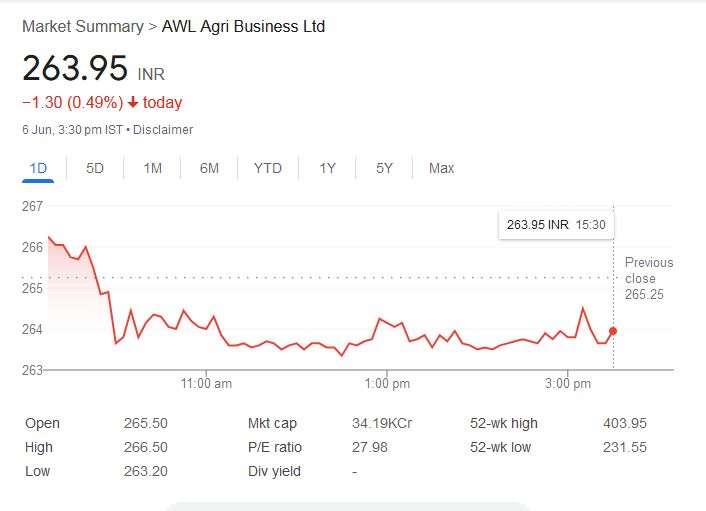Image resolution: width=706 pixels, height=511 pixels.
Task: Open the Market Summary breadcrumb link
Action: point(82,27)
